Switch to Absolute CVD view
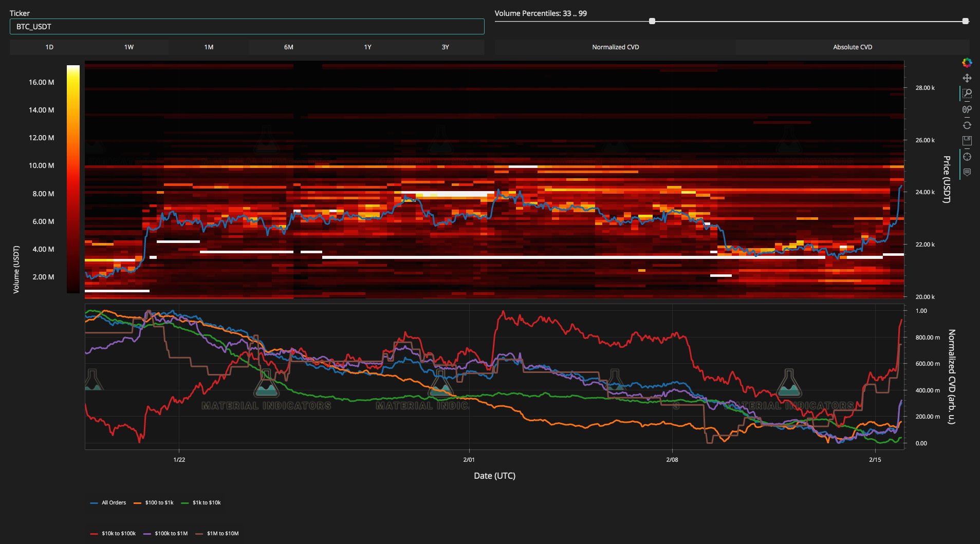 852,47
